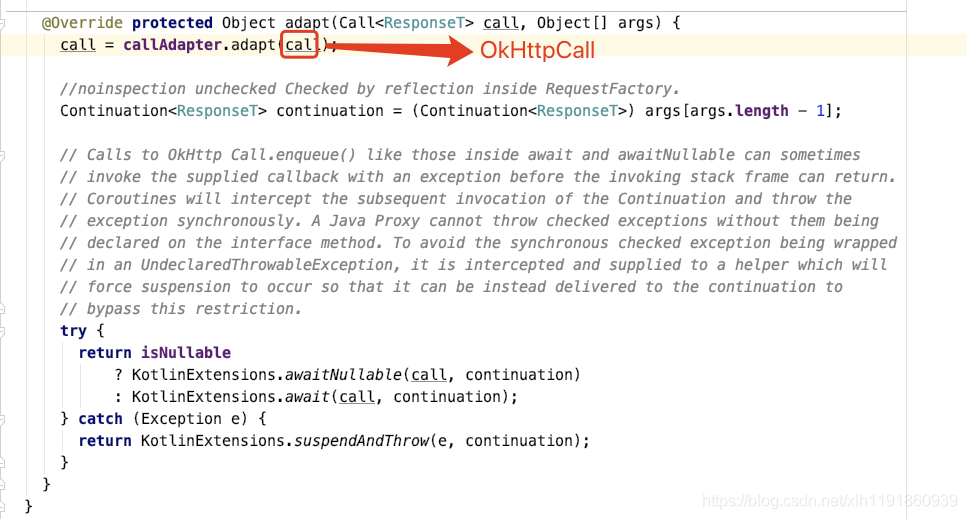Click the //noinspection unchecked comment line

pos(370,89)
